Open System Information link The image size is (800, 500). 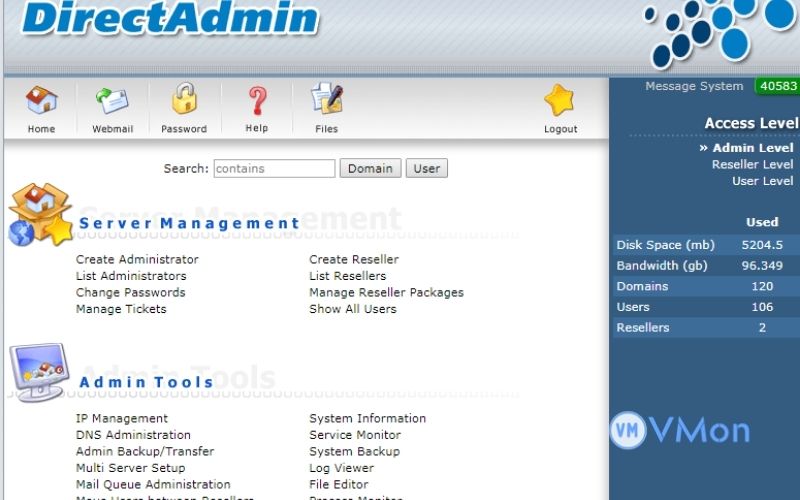pyautogui.click(x=367, y=418)
